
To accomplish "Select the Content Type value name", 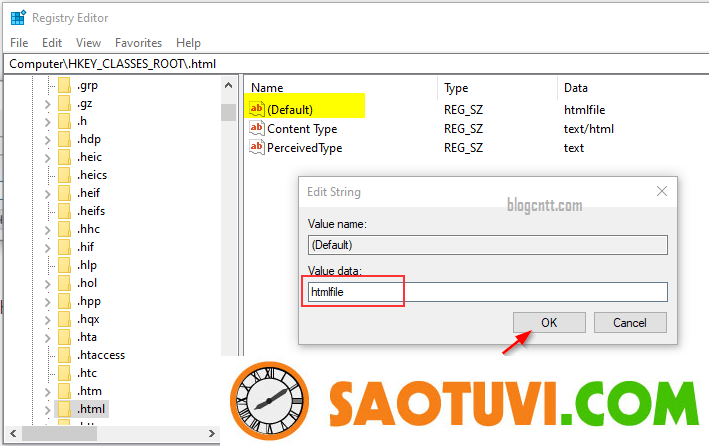I will pyautogui.click(x=302, y=129).
